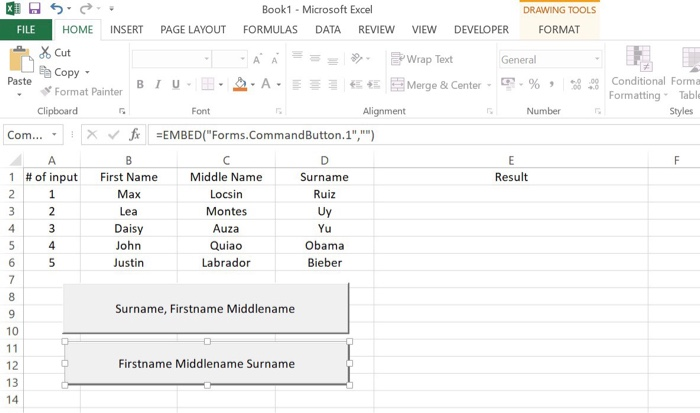The image size is (700, 413).
Task: Customize Quick Access Toolbar dropdown
Action: point(112,8)
